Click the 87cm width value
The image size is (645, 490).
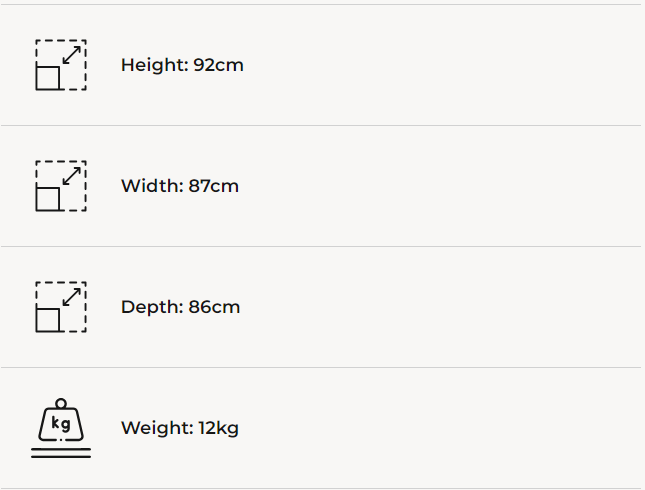(x=214, y=186)
